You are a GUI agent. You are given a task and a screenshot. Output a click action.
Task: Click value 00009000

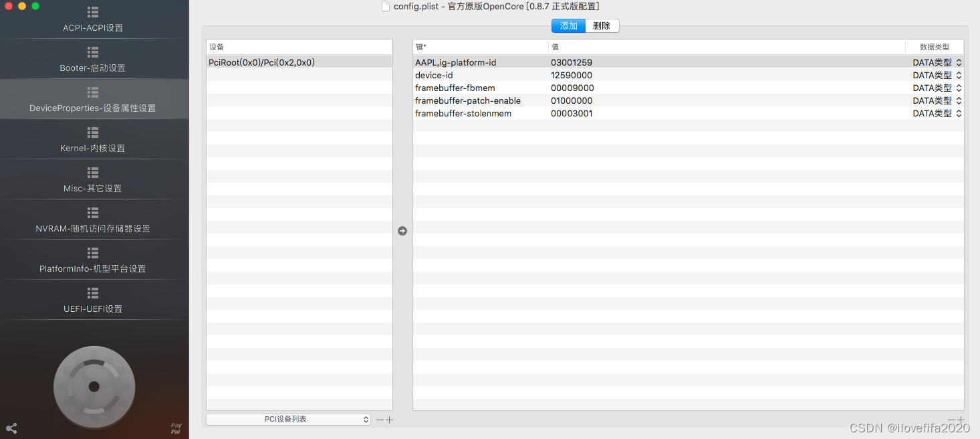(572, 88)
